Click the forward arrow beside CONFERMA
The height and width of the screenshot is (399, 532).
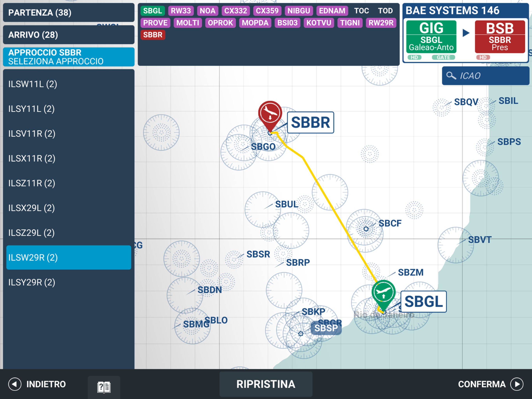tap(517, 384)
